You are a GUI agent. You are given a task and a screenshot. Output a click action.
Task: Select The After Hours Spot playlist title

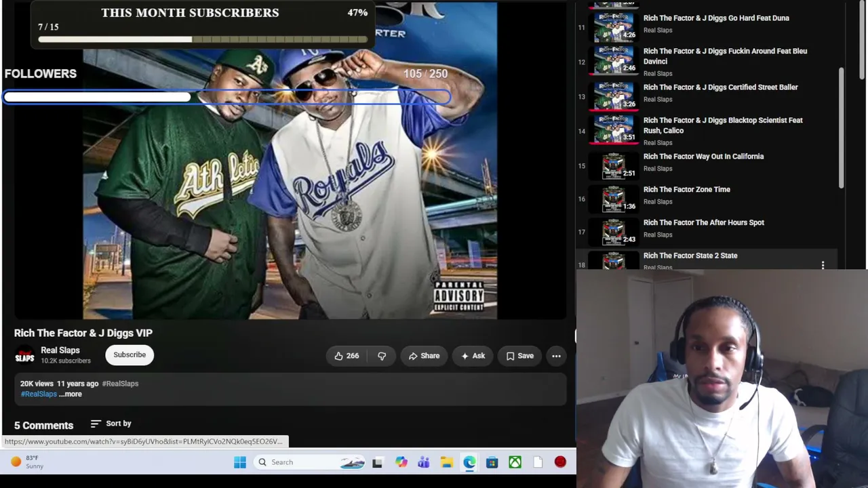pyautogui.click(x=703, y=222)
